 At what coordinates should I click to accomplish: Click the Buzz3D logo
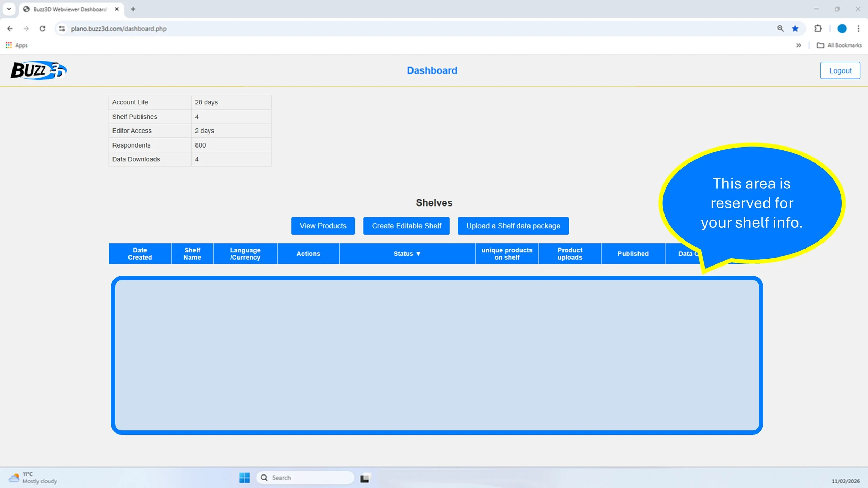tap(38, 70)
